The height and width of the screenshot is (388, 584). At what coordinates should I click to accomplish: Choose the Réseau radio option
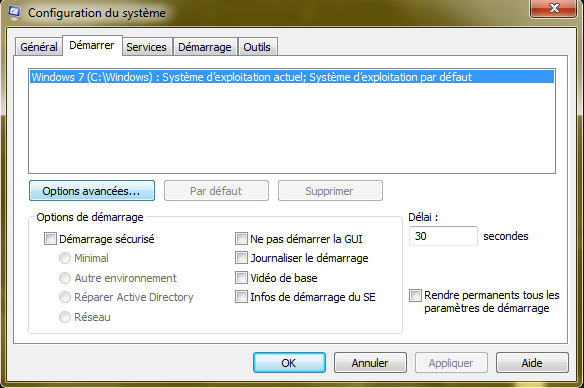(65, 317)
